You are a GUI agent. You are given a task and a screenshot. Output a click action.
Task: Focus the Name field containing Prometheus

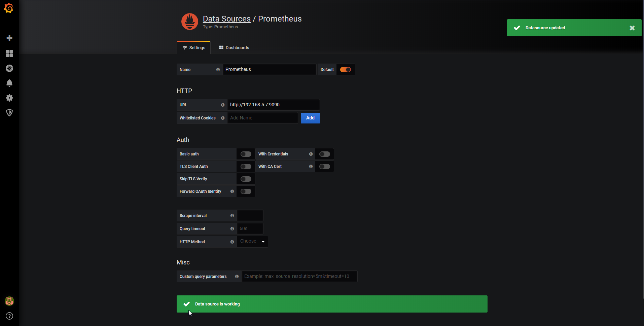(x=269, y=70)
